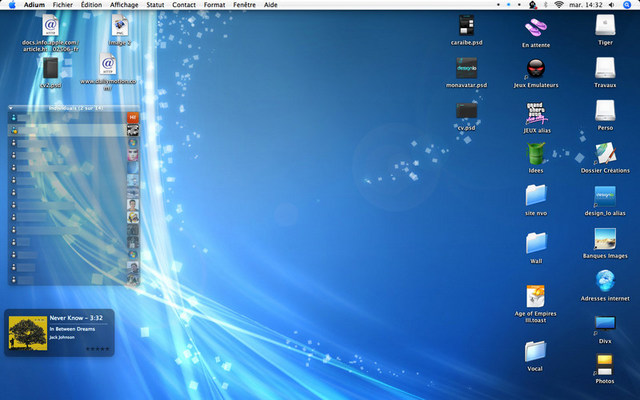Open the Contact menu

(x=184, y=5)
